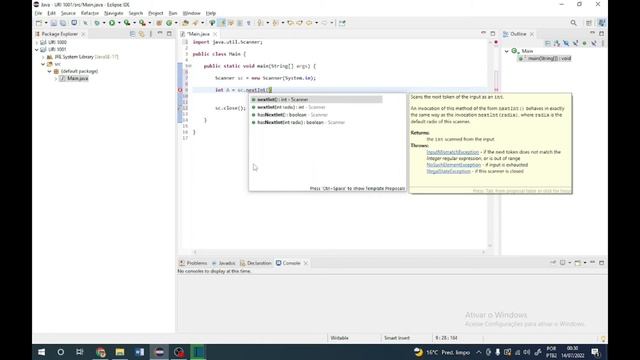Click Collapse All in Package Explorer
This screenshot has height=360, width=640.
pyautogui.click(x=132, y=34)
